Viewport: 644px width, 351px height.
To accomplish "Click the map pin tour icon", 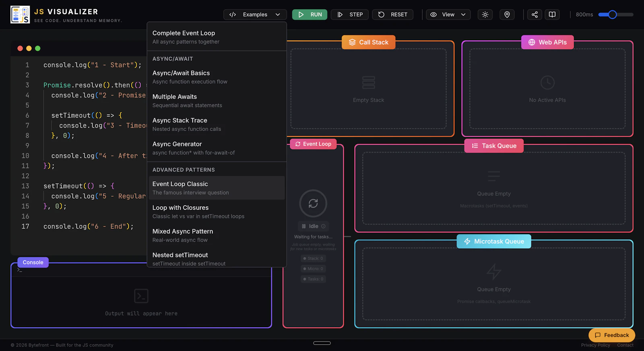I will pos(507,15).
